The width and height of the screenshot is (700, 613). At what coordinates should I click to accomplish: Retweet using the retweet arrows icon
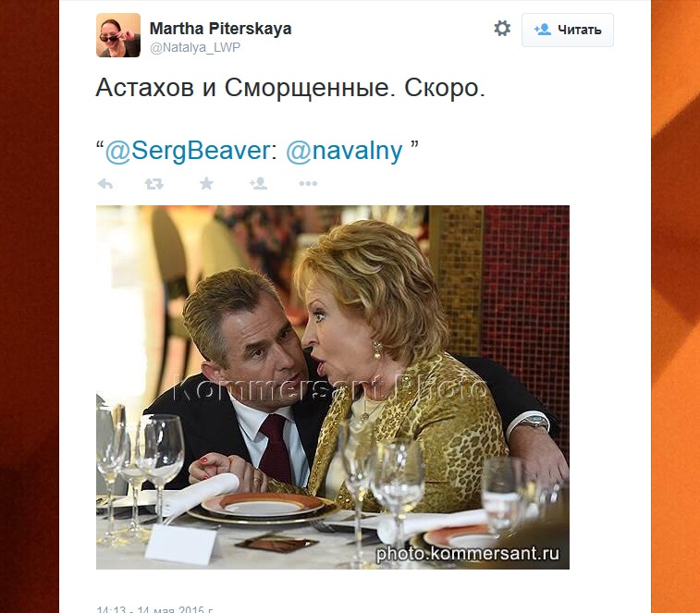coord(154,183)
